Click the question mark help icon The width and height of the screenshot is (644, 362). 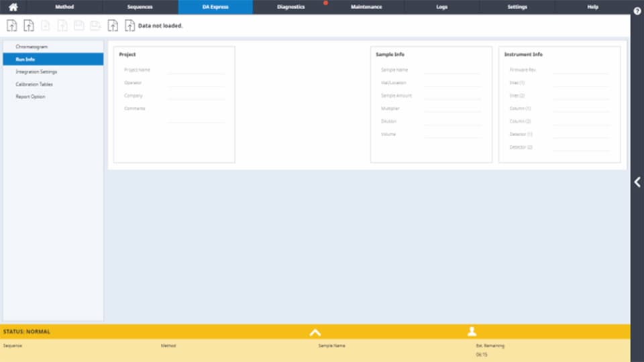tap(637, 11)
